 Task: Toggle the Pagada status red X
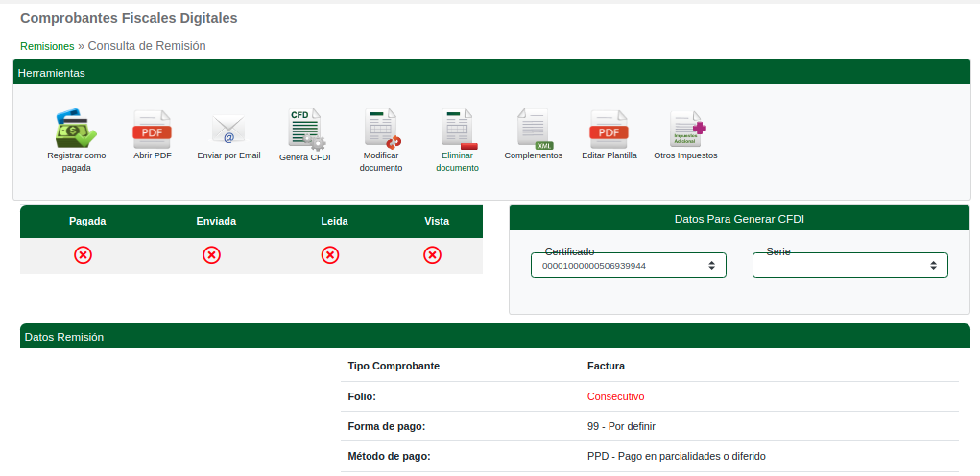84,255
